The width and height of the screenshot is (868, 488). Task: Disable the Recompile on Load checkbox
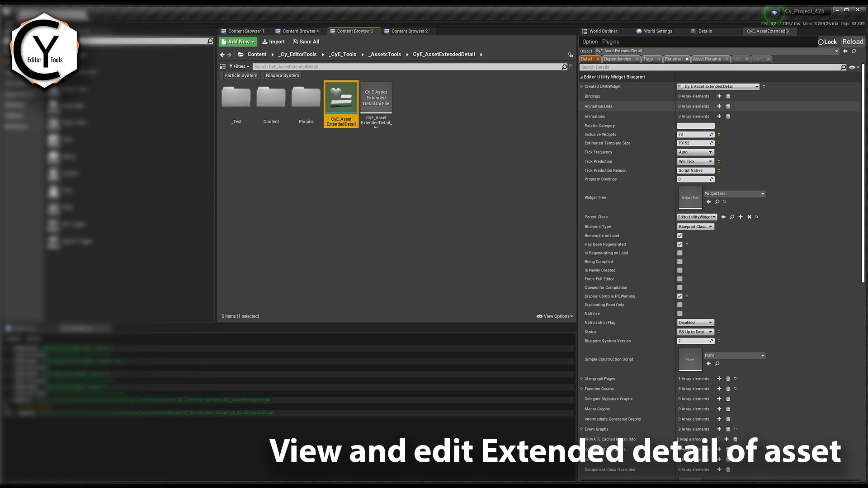click(679, 235)
